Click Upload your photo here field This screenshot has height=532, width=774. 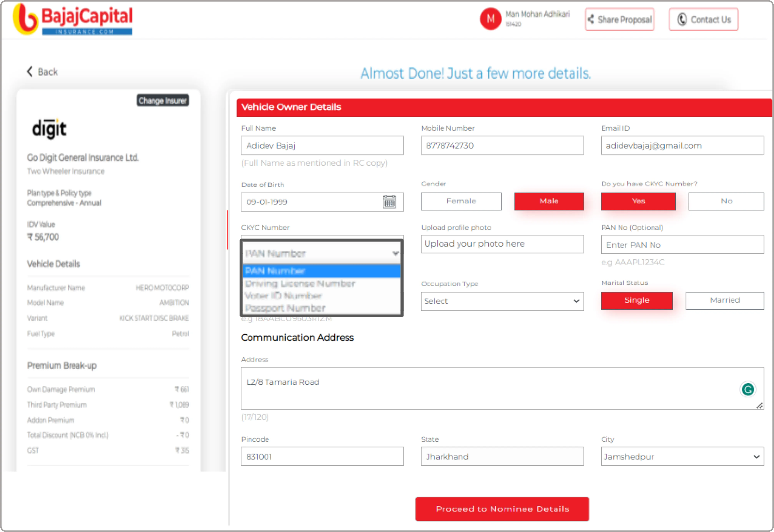pyautogui.click(x=502, y=244)
